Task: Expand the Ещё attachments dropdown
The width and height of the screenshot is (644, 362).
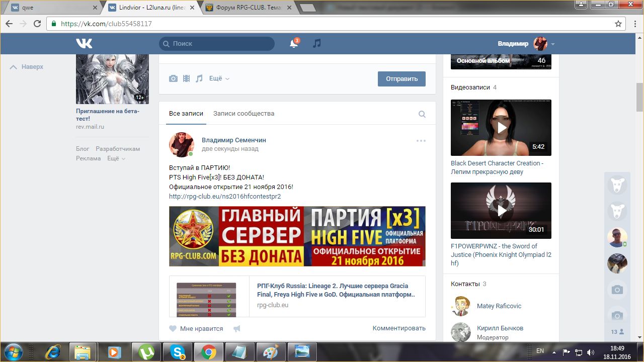Action: pos(219,78)
